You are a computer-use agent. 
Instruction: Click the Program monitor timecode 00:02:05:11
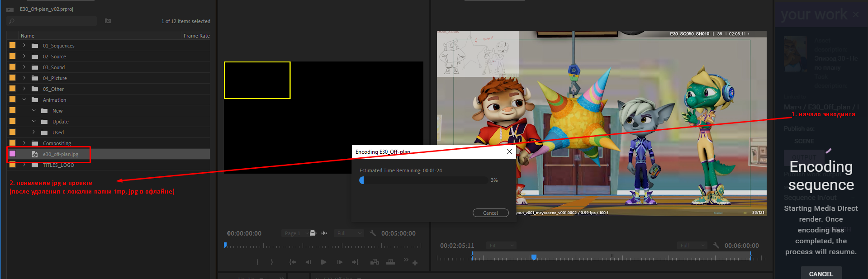click(x=457, y=246)
